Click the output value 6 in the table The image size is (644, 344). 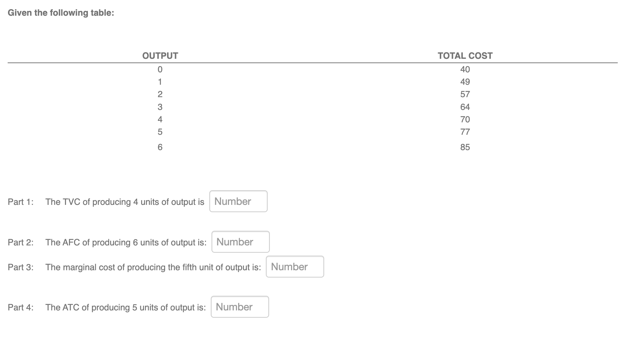pyautogui.click(x=160, y=147)
